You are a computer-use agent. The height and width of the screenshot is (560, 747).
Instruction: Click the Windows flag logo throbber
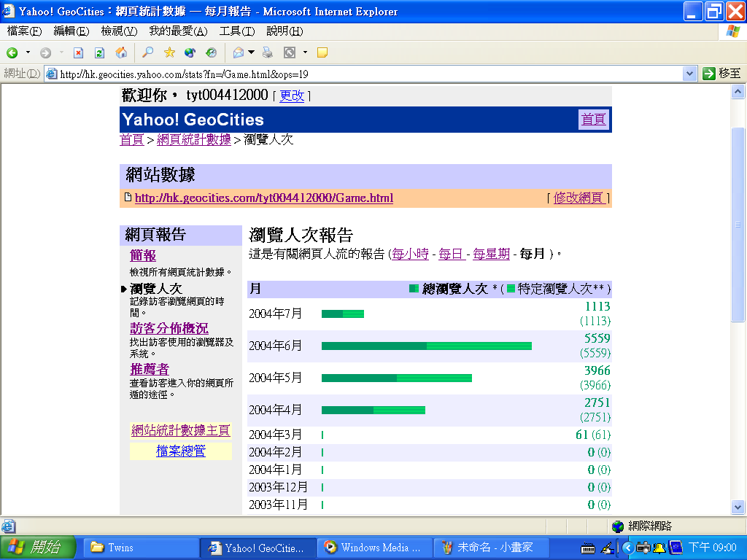[732, 31]
